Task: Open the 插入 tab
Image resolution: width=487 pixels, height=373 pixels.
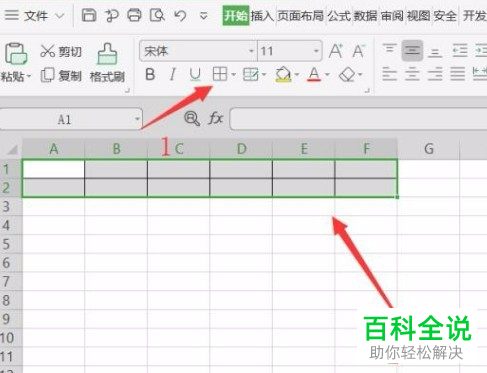Action: pyautogui.click(x=262, y=16)
